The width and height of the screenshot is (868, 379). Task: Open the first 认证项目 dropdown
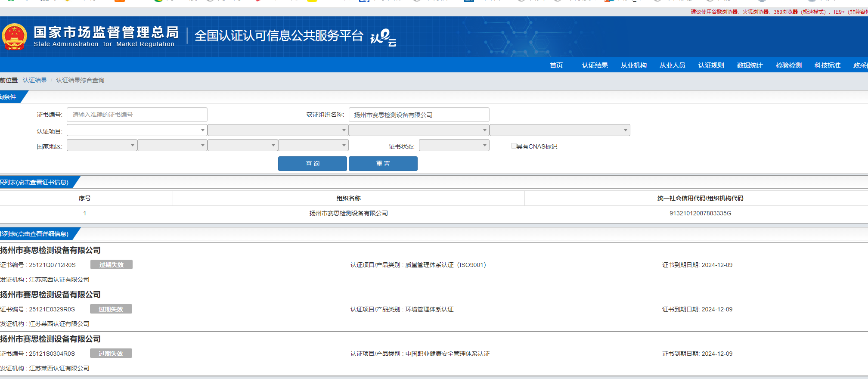click(x=137, y=130)
